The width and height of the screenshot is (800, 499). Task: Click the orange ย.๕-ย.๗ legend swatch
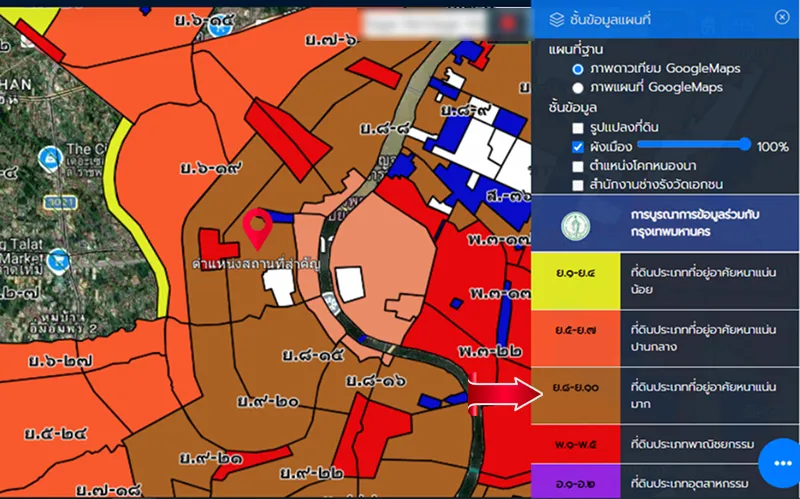(x=576, y=338)
